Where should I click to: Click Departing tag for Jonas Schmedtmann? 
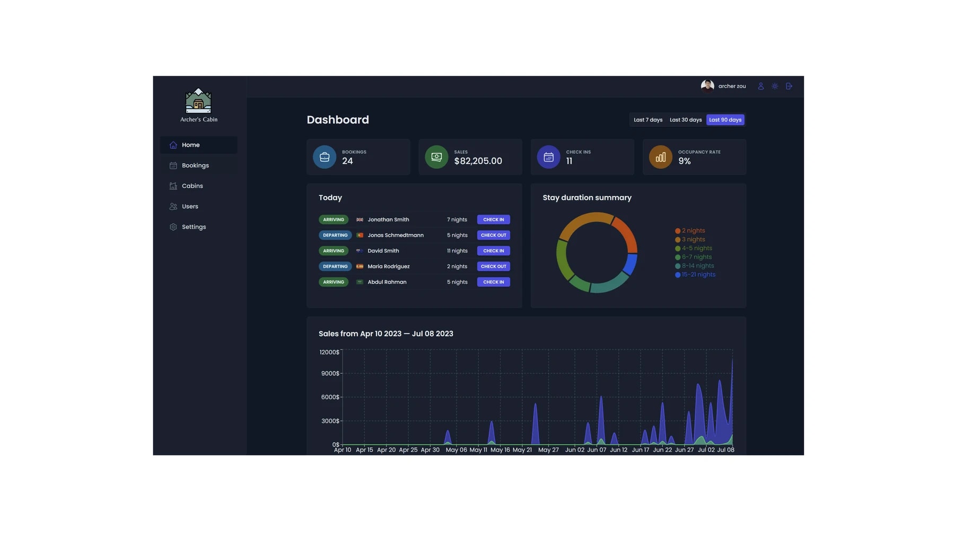coord(335,235)
